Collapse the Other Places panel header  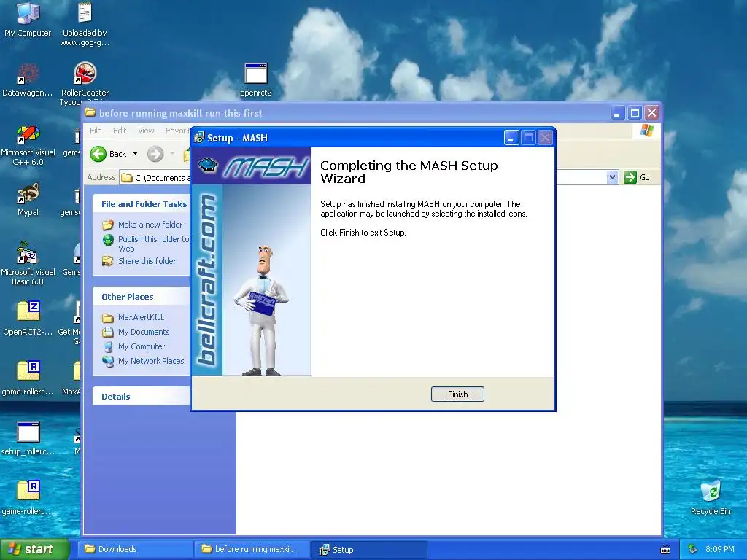click(x=142, y=297)
